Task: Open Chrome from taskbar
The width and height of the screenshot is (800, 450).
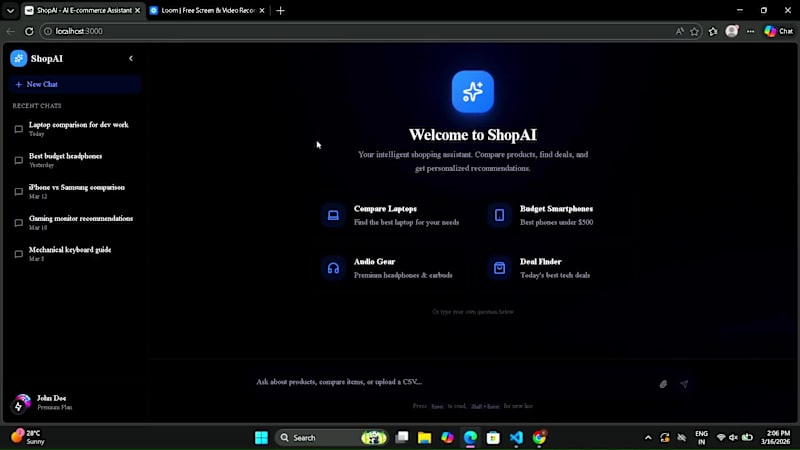Action: pyautogui.click(x=539, y=438)
